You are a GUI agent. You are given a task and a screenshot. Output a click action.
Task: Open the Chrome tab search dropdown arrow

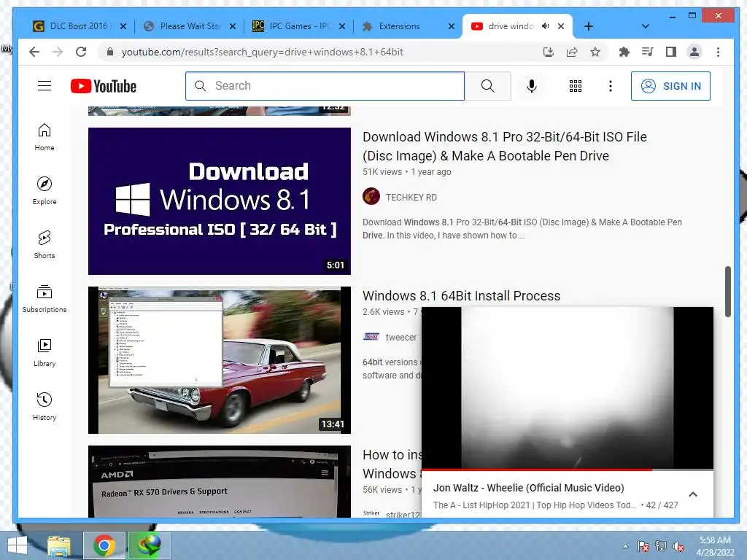pos(645,26)
